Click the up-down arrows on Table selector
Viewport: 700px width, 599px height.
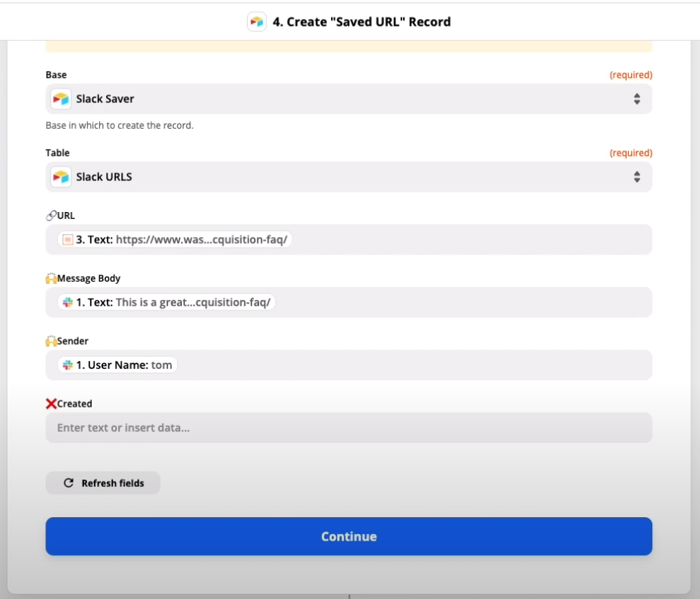coord(637,176)
